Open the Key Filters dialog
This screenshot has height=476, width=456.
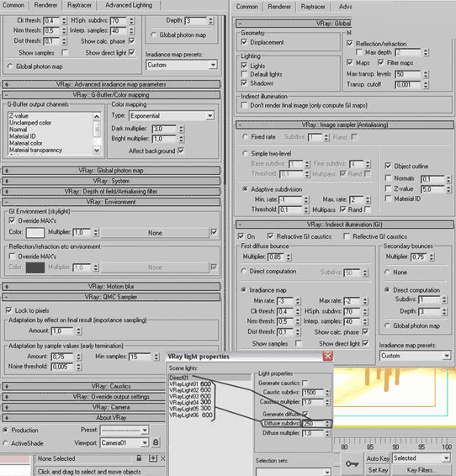422,470
